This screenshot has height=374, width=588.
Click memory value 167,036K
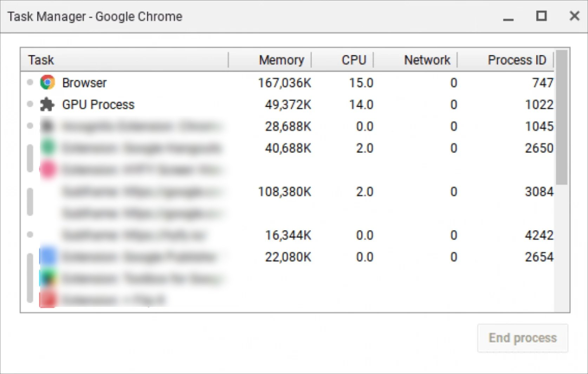pos(285,83)
